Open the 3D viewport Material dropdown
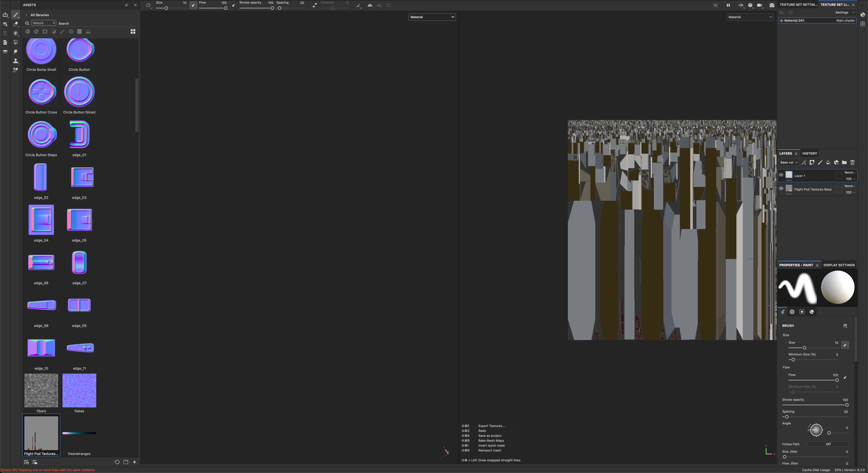Image resolution: width=868 pixels, height=473 pixels. (x=432, y=17)
